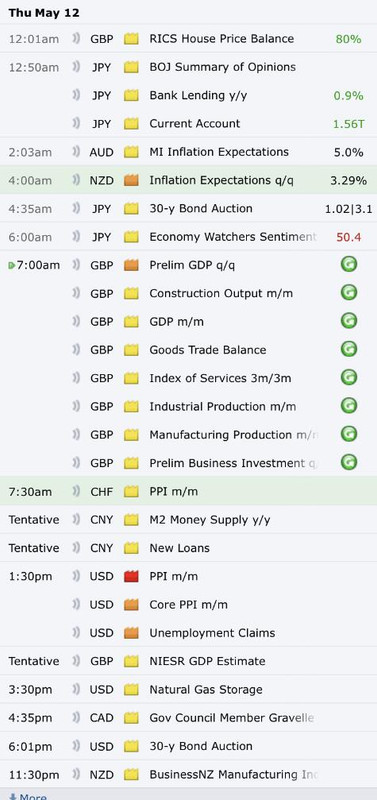Click yellow impact icon for RICS House Price Balance
The height and width of the screenshot is (800, 377).
click(131, 39)
